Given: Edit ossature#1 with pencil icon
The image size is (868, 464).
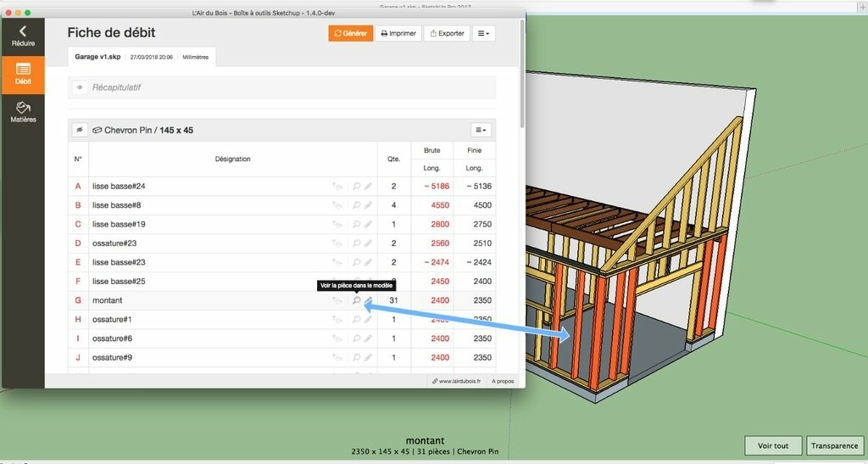Looking at the screenshot, I should [x=368, y=320].
